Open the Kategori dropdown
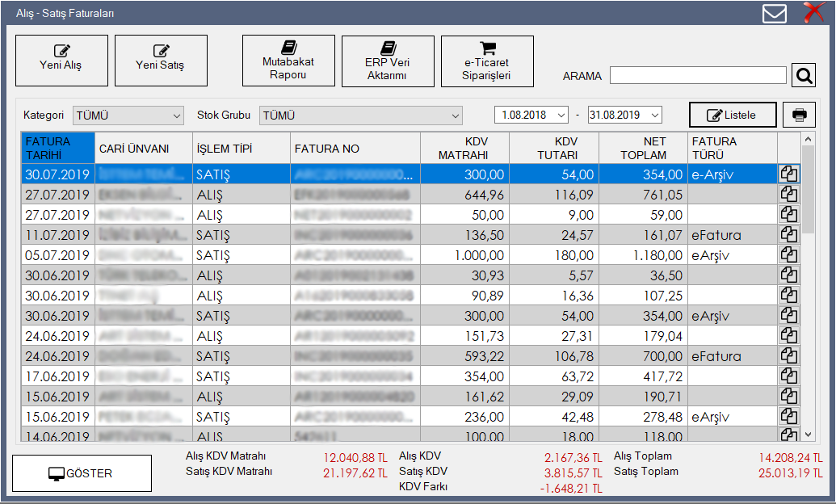 [128, 115]
